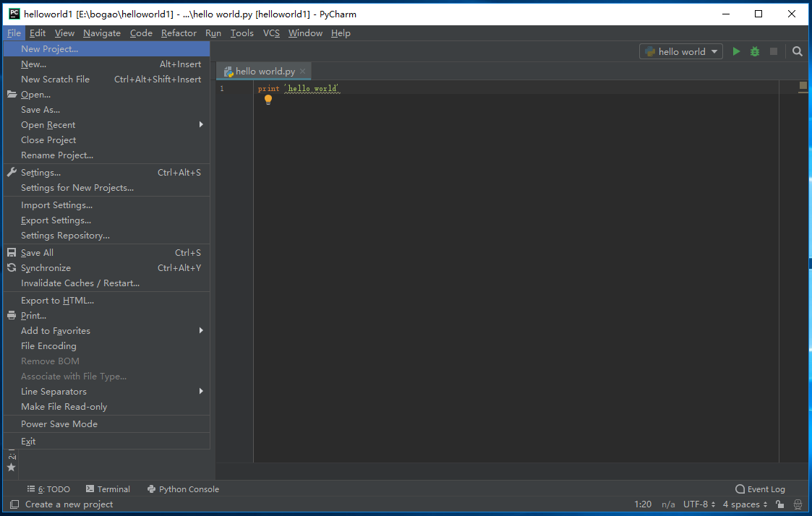Viewport: 812px width, 516px height.
Task: Run the hello world configuration
Action: (x=736, y=51)
